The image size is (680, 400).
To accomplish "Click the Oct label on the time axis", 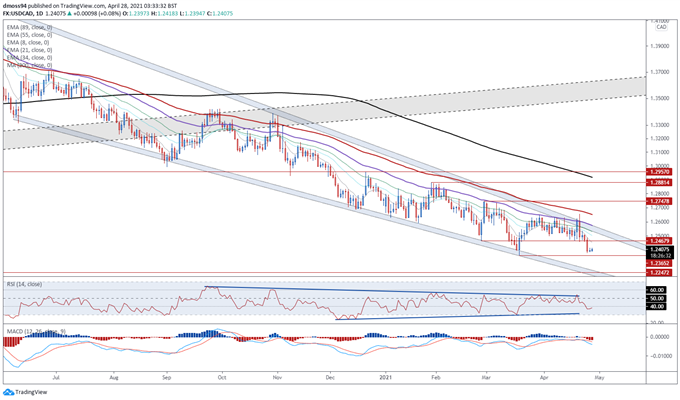I will pos(222,377).
